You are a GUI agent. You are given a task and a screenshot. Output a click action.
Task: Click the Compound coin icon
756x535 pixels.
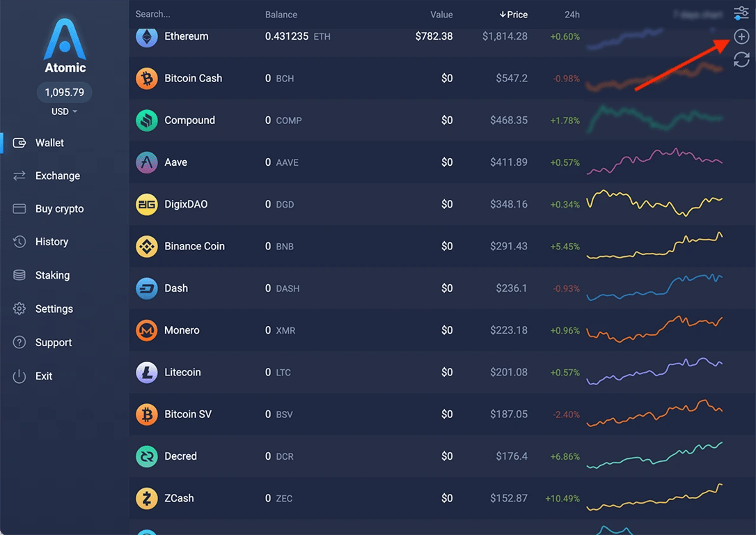[147, 120]
